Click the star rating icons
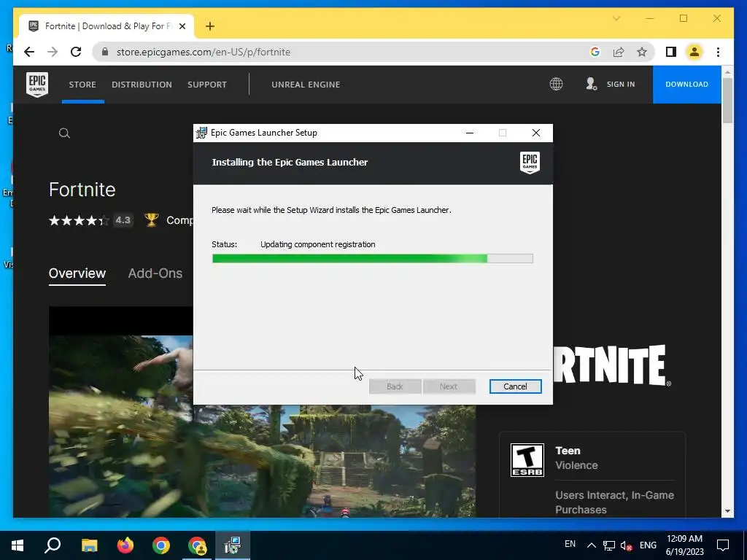Image resolution: width=747 pixels, height=560 pixels. tap(79, 220)
